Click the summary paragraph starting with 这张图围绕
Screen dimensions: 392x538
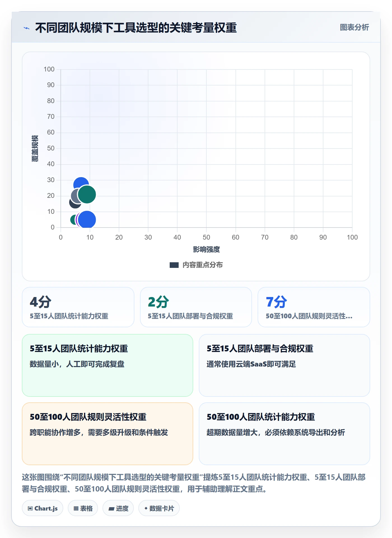(x=194, y=483)
